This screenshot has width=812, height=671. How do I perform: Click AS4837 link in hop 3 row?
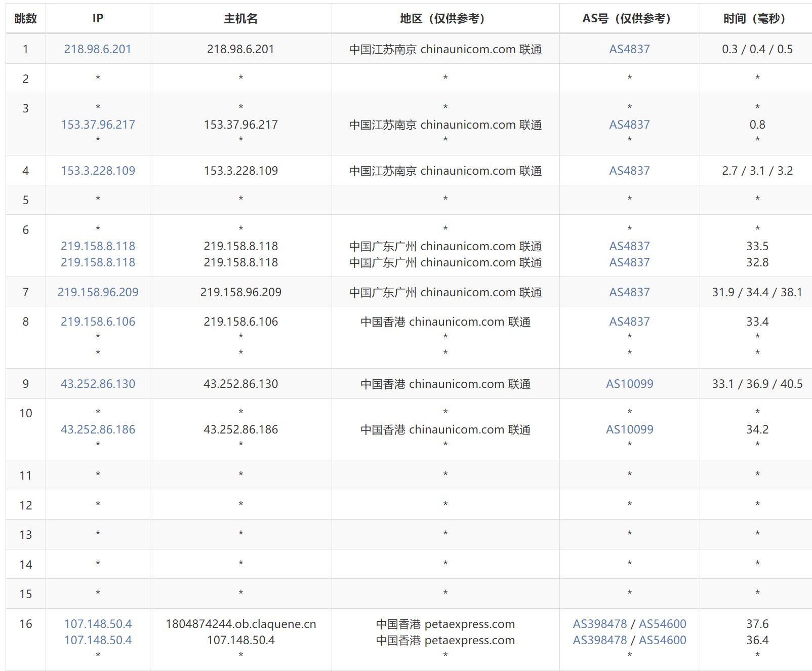tap(629, 125)
